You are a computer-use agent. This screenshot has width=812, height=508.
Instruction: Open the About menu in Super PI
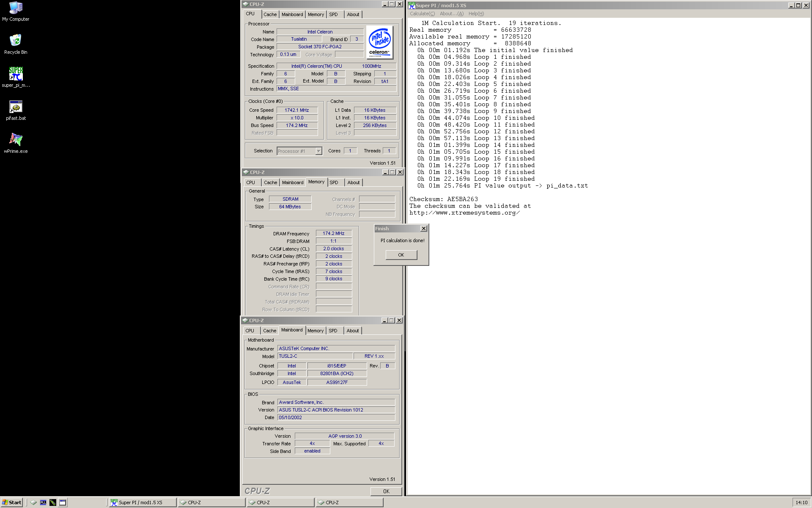[452, 14]
